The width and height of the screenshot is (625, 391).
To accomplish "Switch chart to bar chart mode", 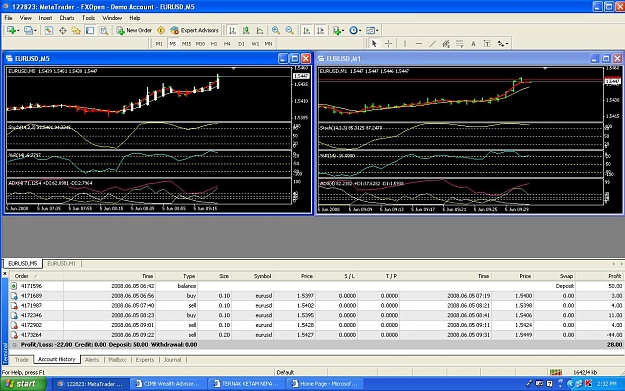I will coord(232,30).
